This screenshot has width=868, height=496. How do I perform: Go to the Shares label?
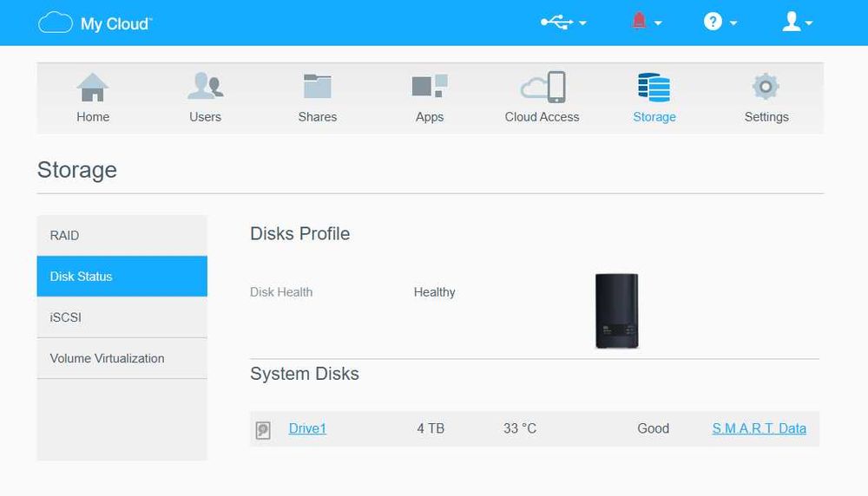pyautogui.click(x=318, y=117)
